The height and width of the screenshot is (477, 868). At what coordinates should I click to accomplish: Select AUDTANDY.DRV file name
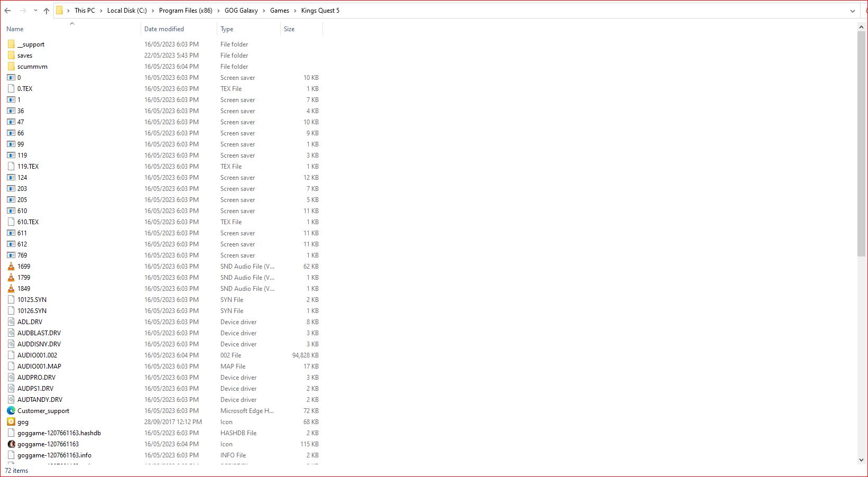click(x=40, y=400)
